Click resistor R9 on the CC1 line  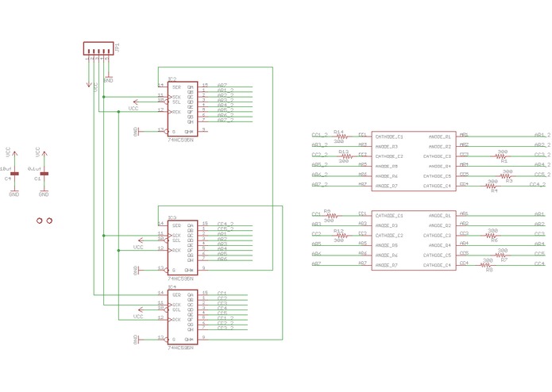(331, 216)
